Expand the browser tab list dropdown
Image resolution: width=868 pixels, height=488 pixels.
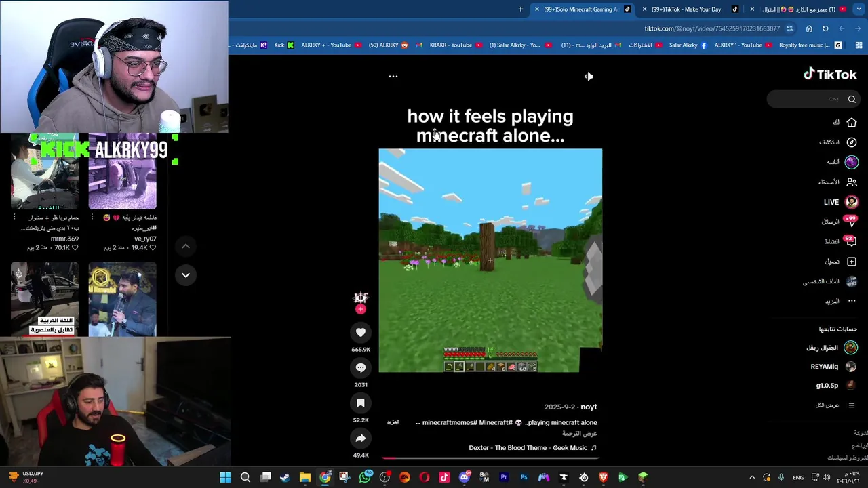point(860,9)
